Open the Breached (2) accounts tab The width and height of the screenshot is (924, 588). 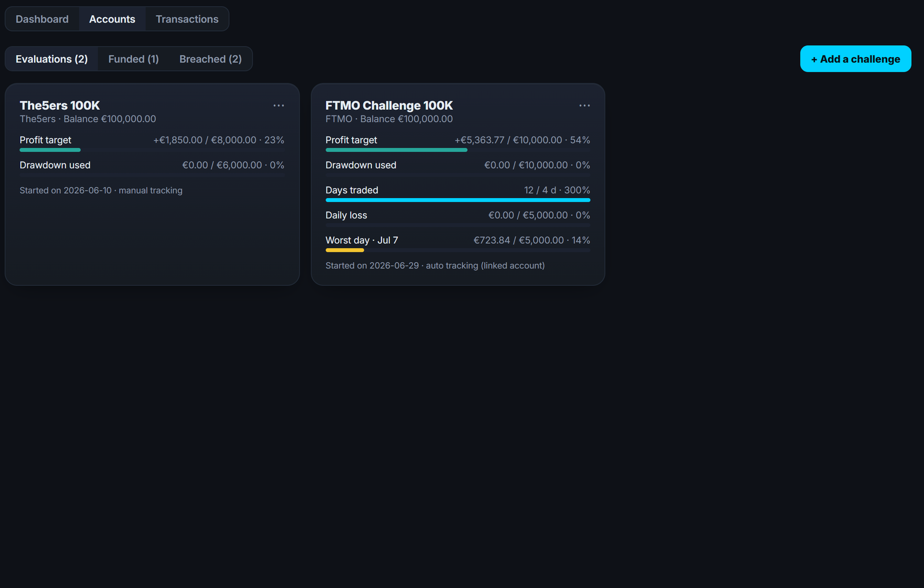click(211, 59)
